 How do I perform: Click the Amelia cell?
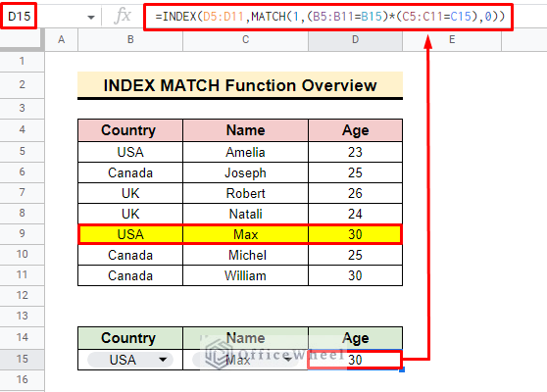coord(246,152)
